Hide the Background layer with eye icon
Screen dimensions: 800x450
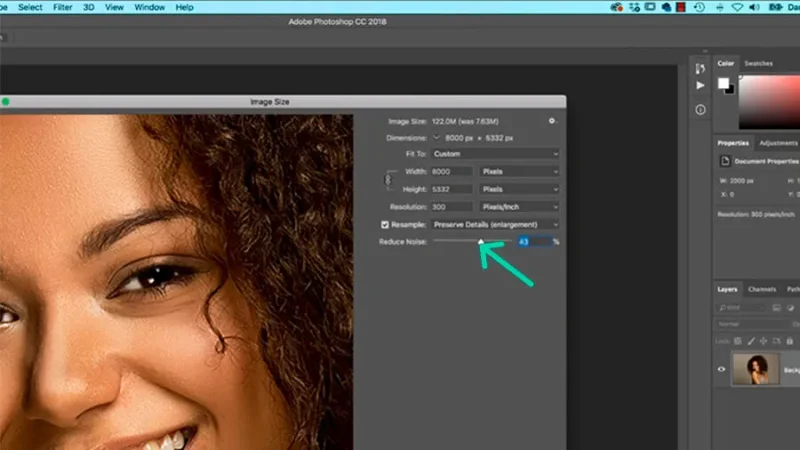click(721, 369)
